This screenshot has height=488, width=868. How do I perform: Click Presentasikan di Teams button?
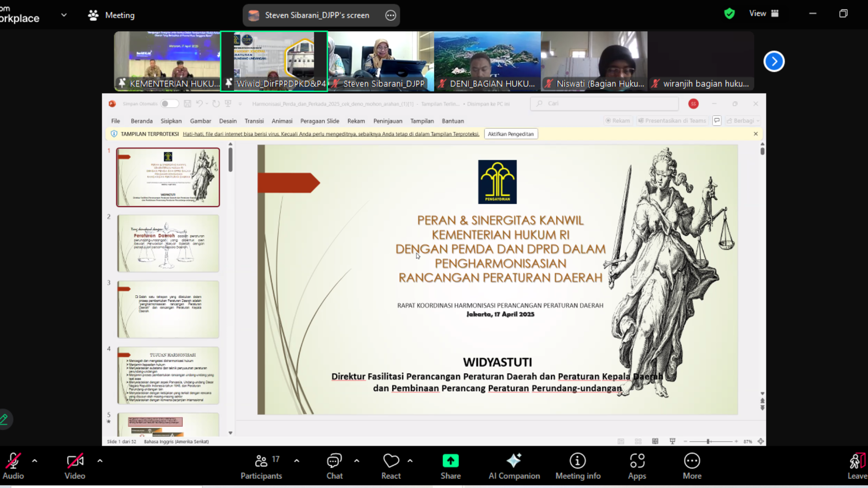point(672,121)
